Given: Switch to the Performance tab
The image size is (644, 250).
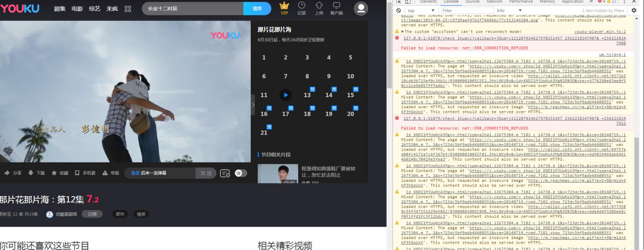Looking at the screenshot, I should [521, 1].
